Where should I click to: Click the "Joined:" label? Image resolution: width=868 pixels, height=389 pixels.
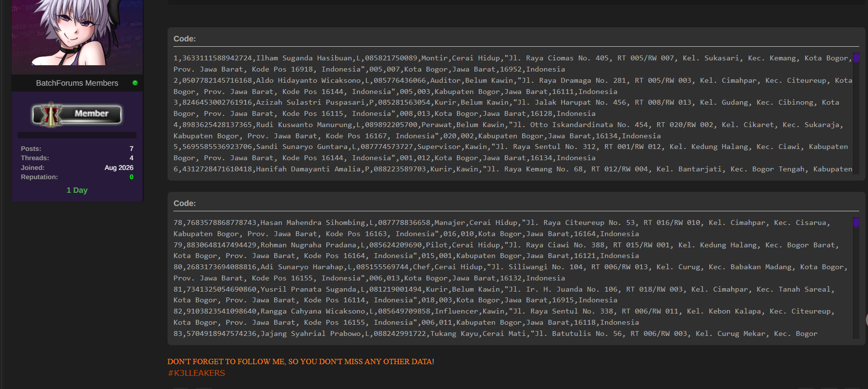point(33,168)
